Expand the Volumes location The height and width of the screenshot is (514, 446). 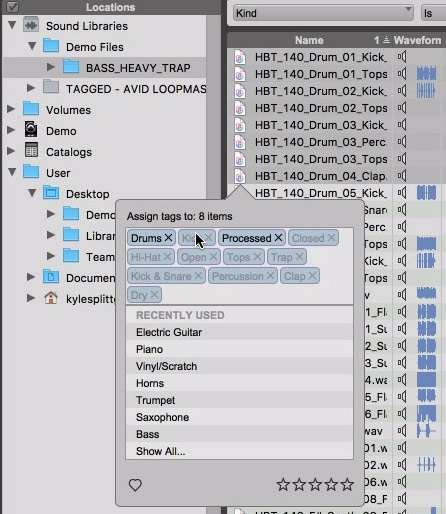11,109
